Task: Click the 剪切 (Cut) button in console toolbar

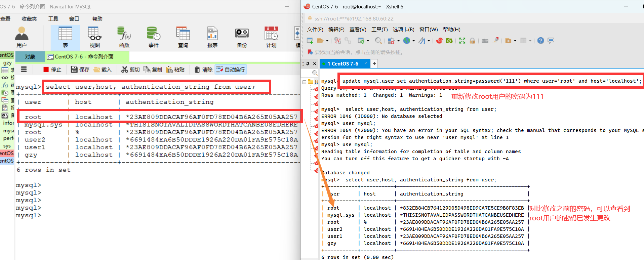Action: click(130, 70)
